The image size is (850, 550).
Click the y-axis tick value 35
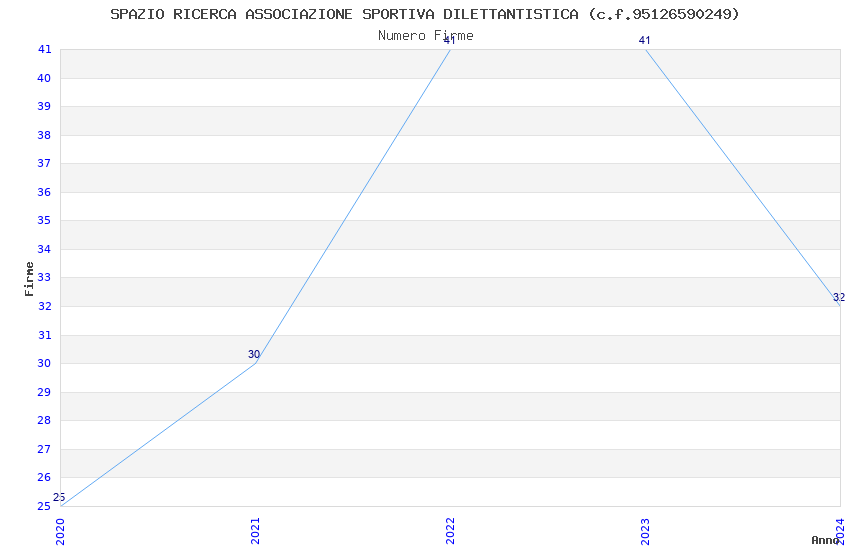(x=44, y=220)
